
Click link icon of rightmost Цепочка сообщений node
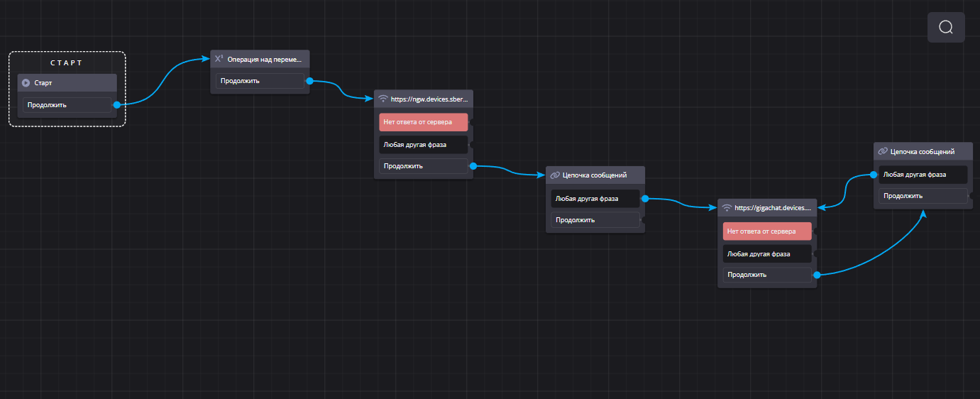tap(883, 151)
